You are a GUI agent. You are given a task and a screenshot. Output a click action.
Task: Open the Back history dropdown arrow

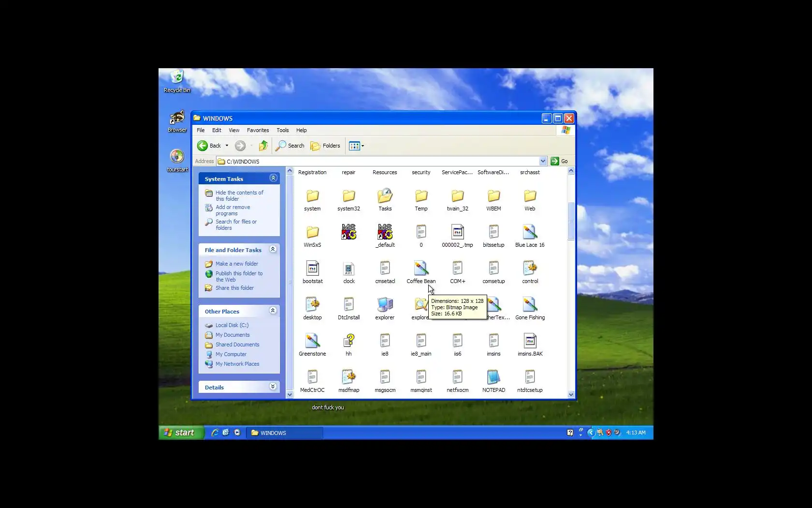227,146
